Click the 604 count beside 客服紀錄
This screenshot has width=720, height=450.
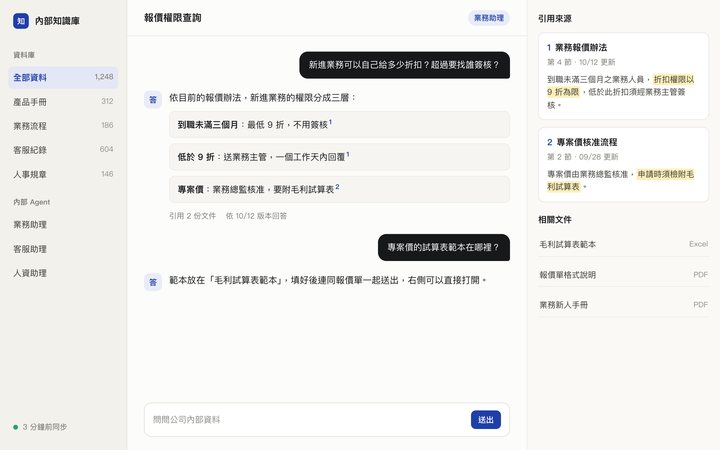[107, 149]
